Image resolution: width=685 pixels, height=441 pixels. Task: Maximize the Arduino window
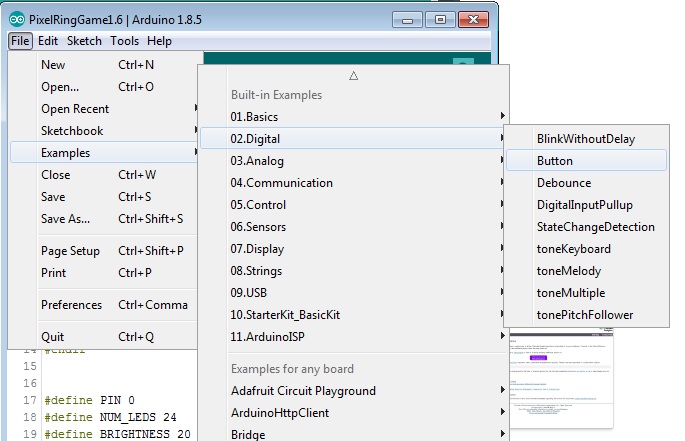point(440,20)
